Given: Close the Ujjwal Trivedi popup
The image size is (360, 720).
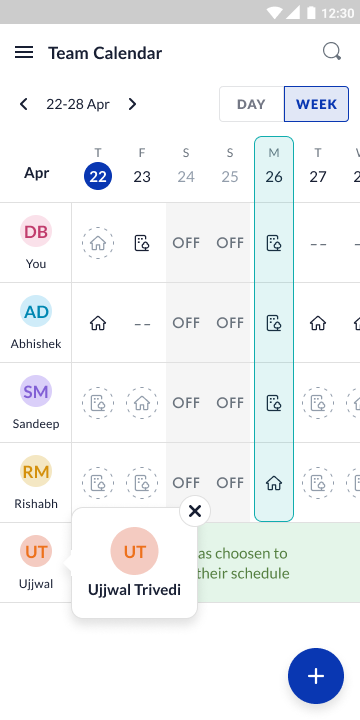Looking at the screenshot, I should tap(195, 511).
